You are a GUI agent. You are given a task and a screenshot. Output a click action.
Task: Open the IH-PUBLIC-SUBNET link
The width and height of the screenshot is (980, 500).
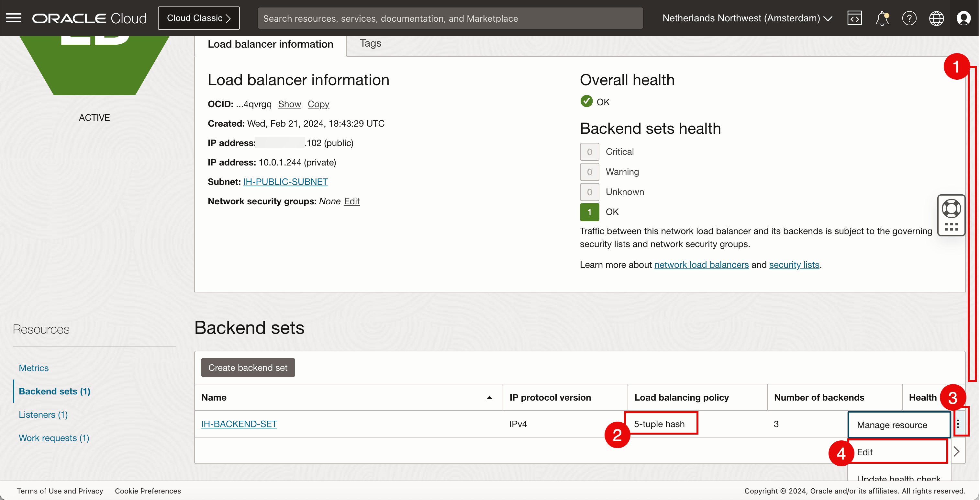click(285, 182)
